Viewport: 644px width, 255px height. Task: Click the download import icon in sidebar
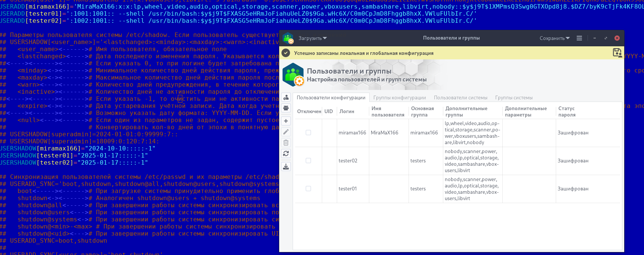pos(286,167)
